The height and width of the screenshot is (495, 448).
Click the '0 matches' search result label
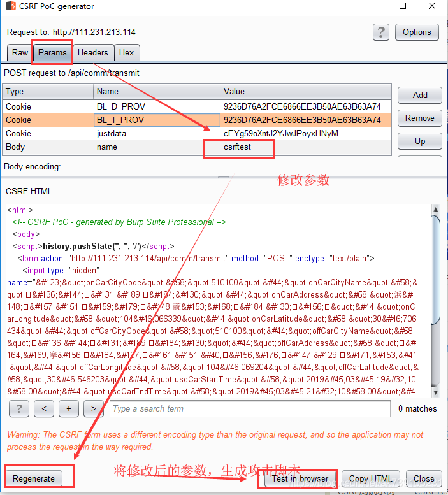click(417, 409)
